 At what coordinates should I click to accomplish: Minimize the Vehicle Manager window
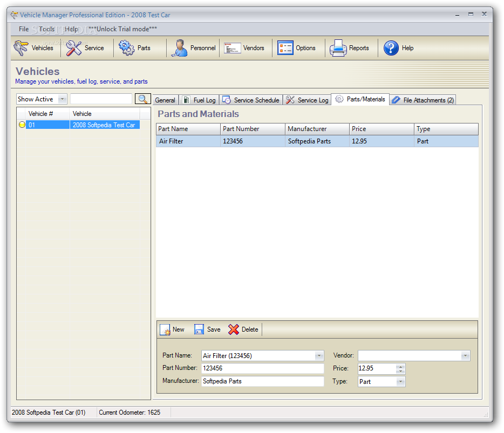pos(457,15)
